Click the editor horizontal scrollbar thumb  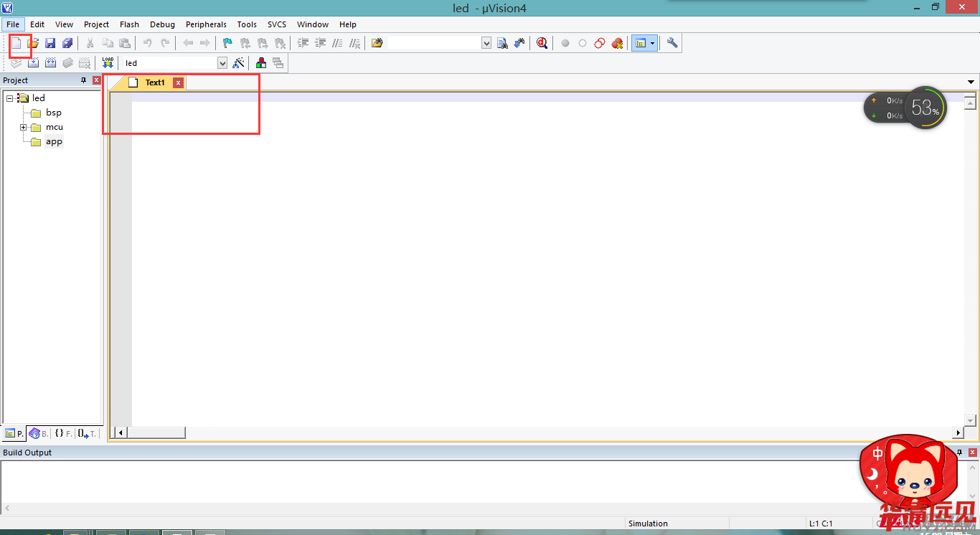(x=156, y=433)
